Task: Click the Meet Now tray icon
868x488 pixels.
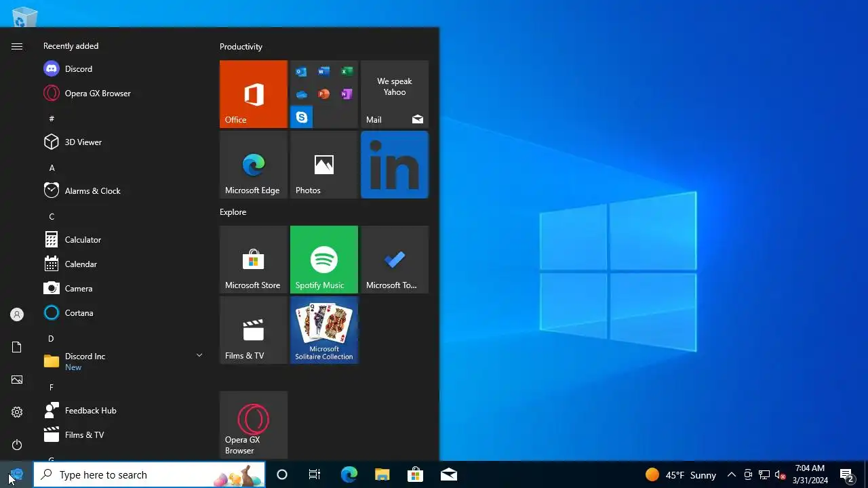Action: (x=748, y=474)
